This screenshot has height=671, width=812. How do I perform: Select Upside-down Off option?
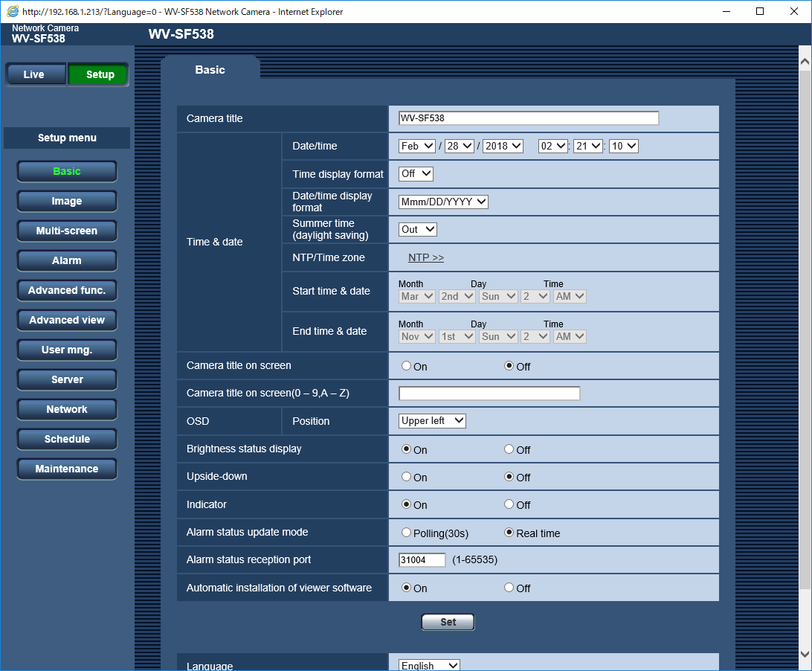click(509, 477)
